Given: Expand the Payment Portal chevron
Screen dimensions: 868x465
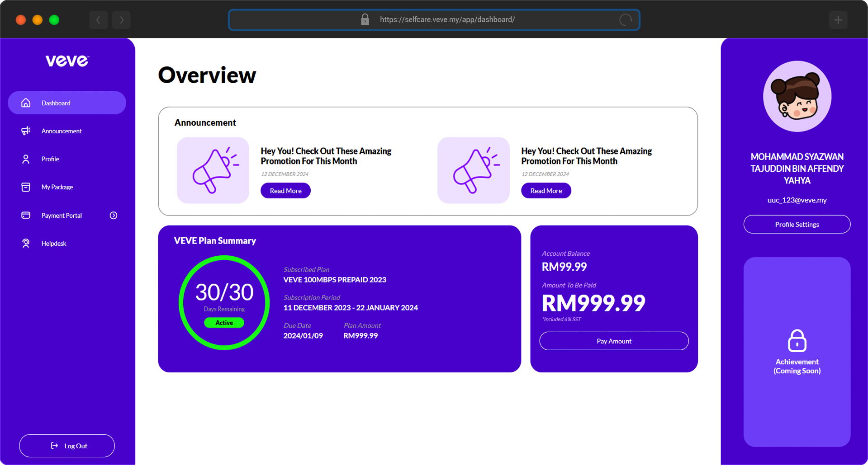Looking at the screenshot, I should pyautogui.click(x=114, y=215).
